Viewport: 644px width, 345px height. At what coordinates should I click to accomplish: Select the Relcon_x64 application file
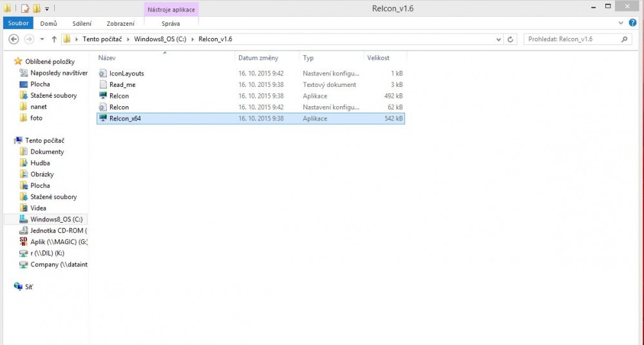(x=125, y=118)
